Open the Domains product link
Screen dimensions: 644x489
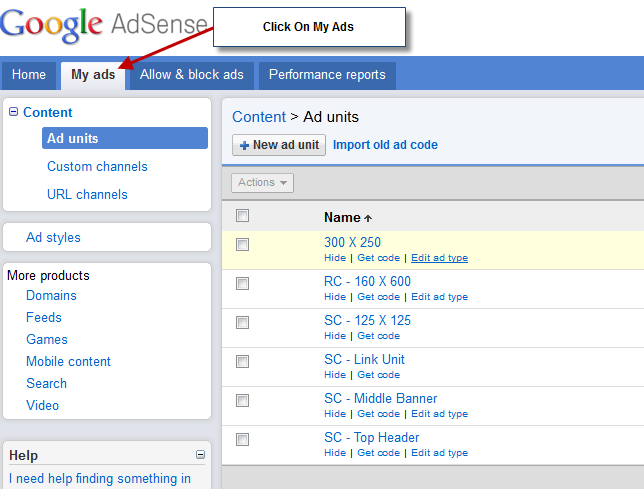(51, 296)
